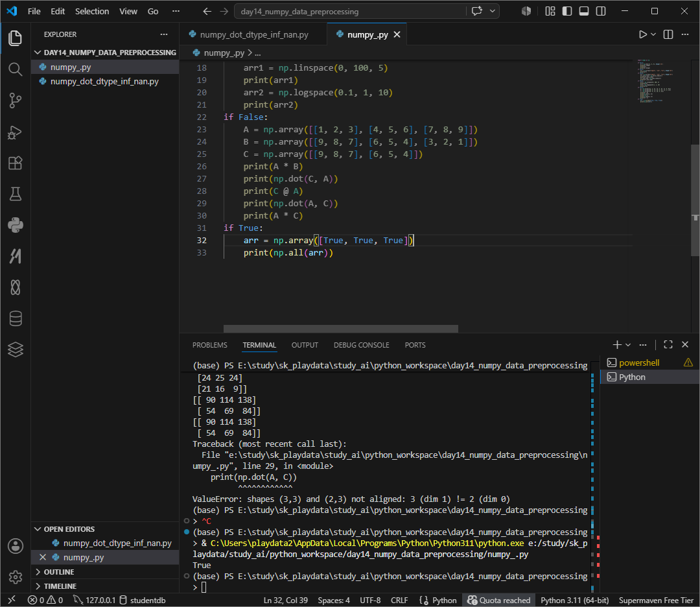The image size is (700, 607).
Task: Expand the Outline section
Action: tap(106, 572)
